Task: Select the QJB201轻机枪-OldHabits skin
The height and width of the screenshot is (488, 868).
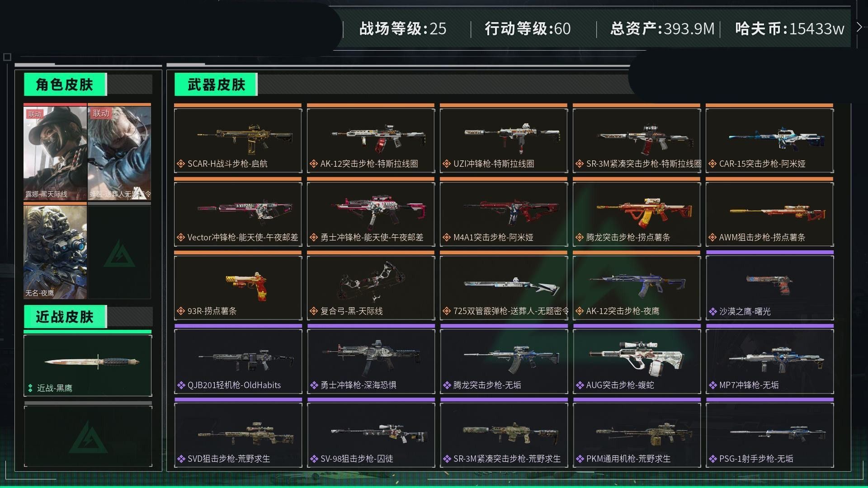Action: [x=238, y=361]
